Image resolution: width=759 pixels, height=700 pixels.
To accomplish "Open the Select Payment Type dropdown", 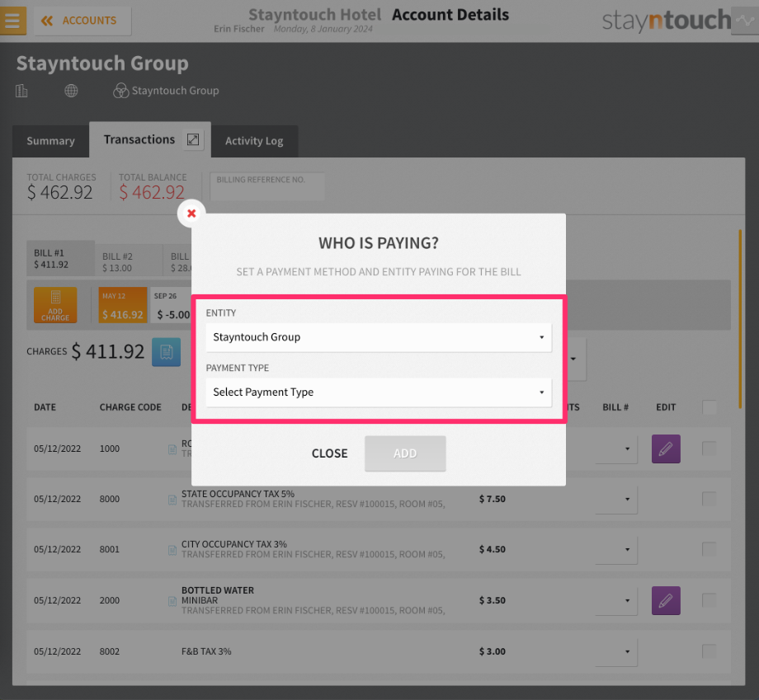I will [379, 392].
